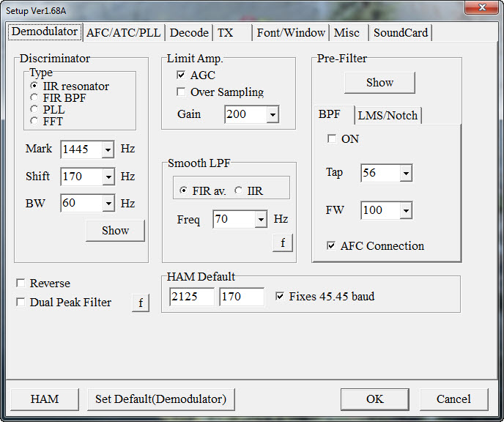Click the HAM button

click(44, 399)
